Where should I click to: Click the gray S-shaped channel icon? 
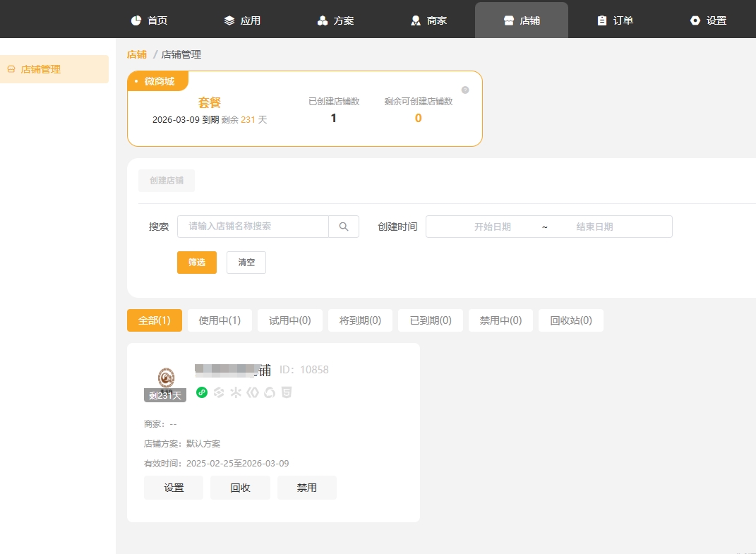coord(219,392)
